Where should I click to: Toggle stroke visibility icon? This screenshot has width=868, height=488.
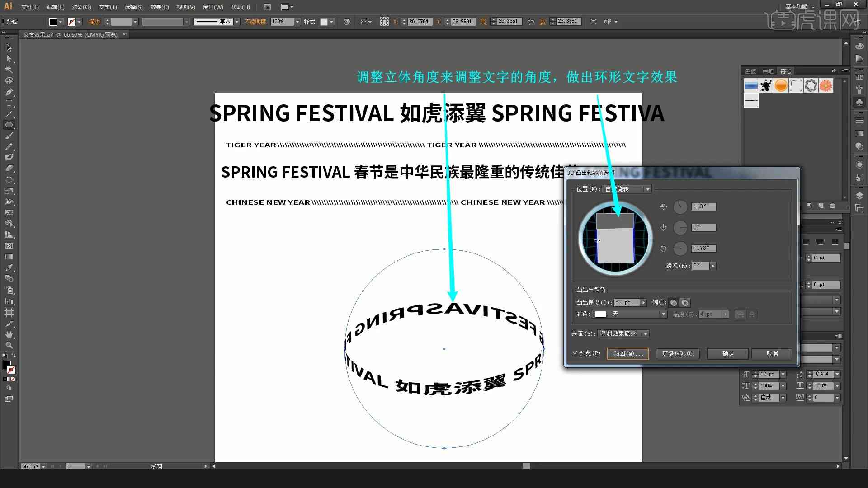pos(71,21)
